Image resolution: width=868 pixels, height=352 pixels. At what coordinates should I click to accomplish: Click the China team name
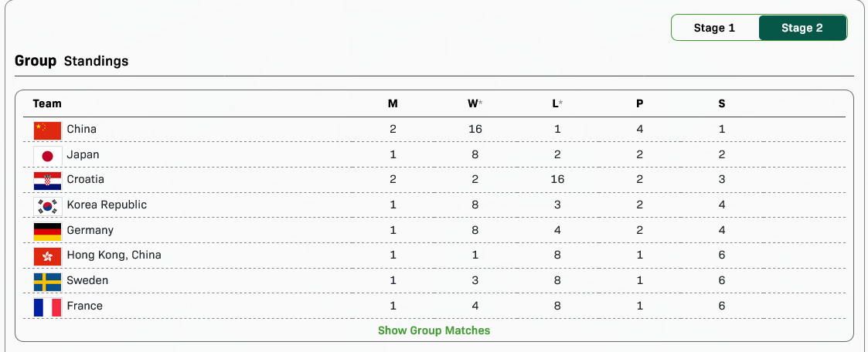click(x=82, y=129)
